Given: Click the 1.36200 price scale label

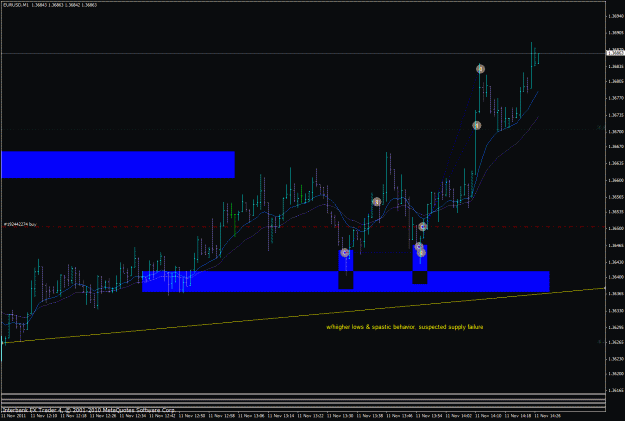Looking at the screenshot, I should click(616, 374).
